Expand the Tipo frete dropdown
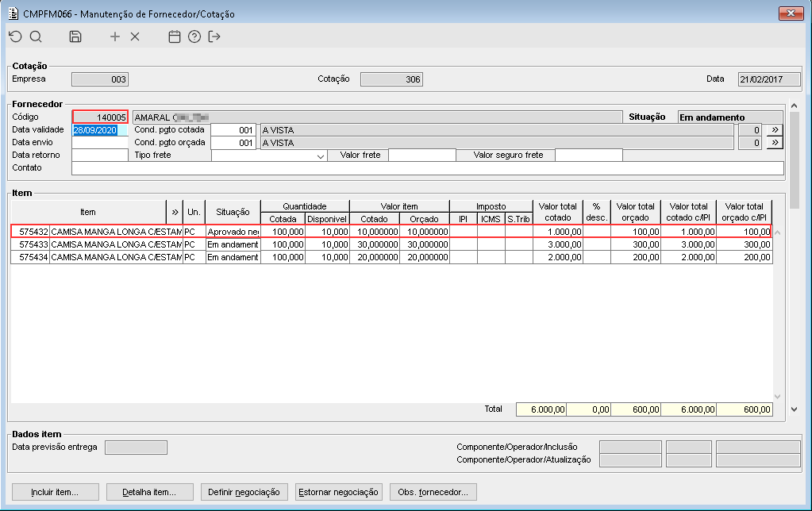The width and height of the screenshot is (812, 511). [x=321, y=156]
